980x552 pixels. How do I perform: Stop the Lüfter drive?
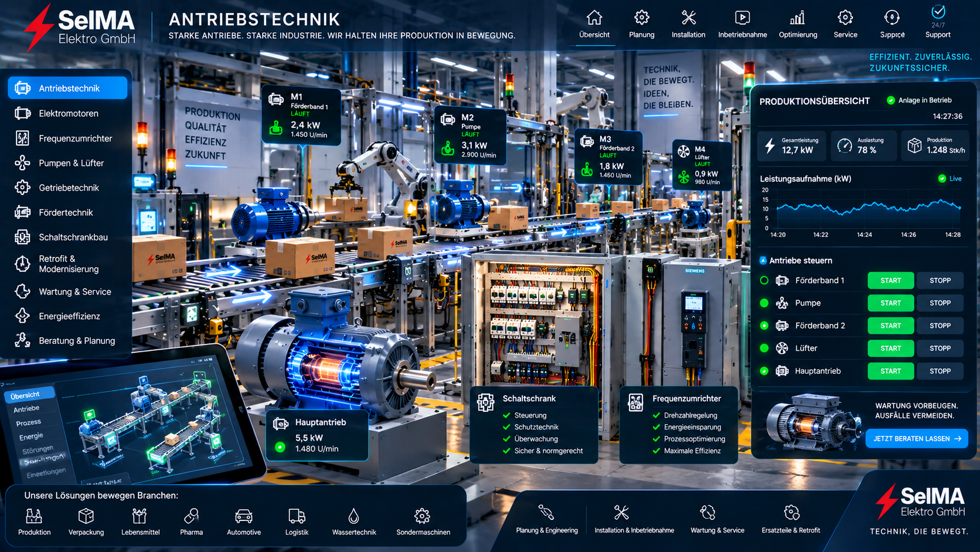[x=940, y=348]
